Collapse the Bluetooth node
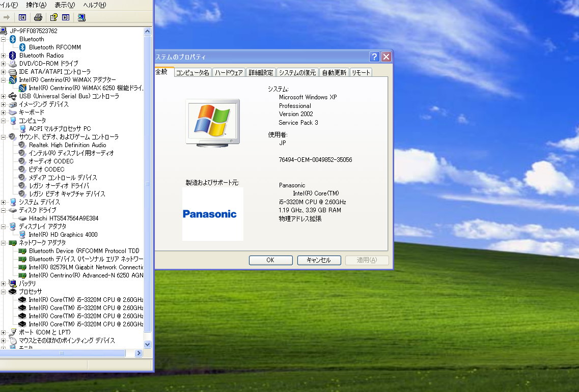This screenshot has height=392, width=579. click(x=4, y=39)
